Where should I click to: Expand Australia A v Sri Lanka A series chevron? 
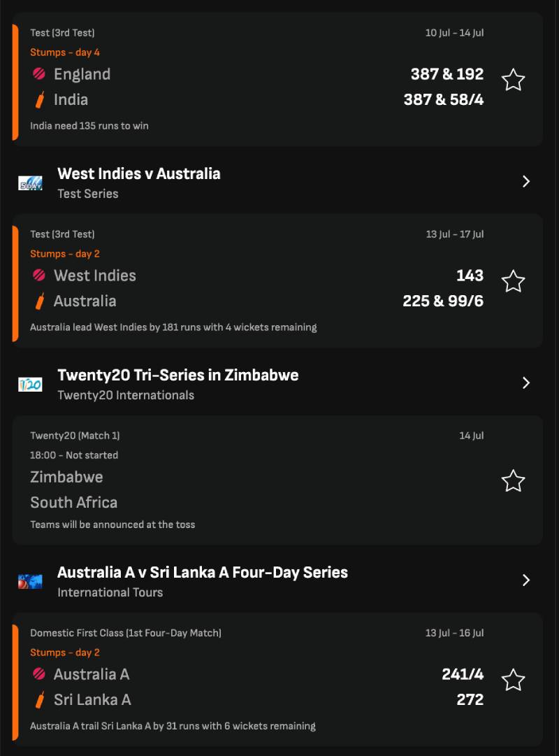(526, 580)
